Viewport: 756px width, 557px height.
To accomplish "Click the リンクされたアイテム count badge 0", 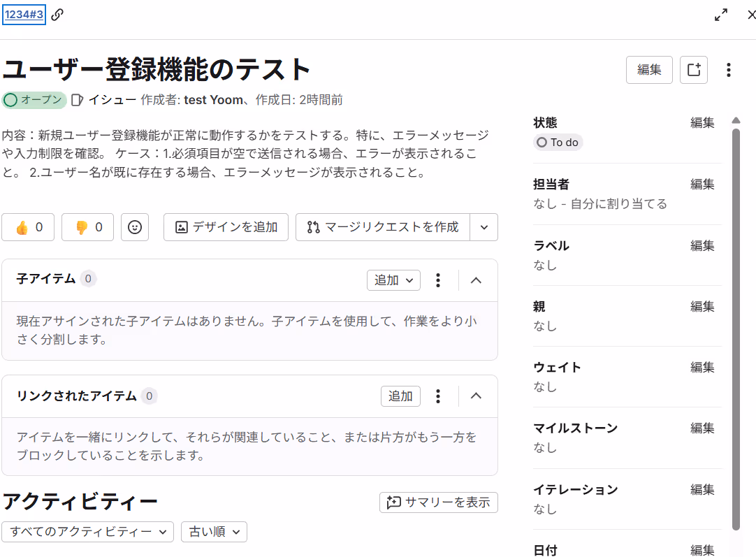I will click(150, 396).
